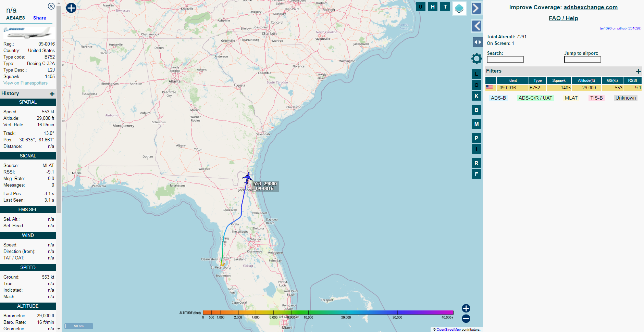Screen dimensions: 644x332
Task: Click the right chevron sidebar arrow
Action: (x=476, y=8)
